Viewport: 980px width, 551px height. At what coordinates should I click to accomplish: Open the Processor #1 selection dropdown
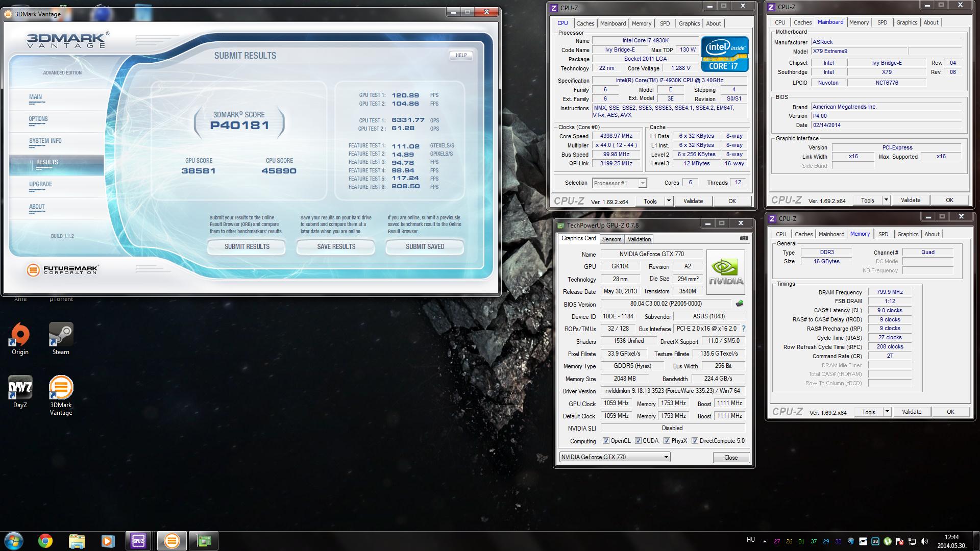coord(643,183)
